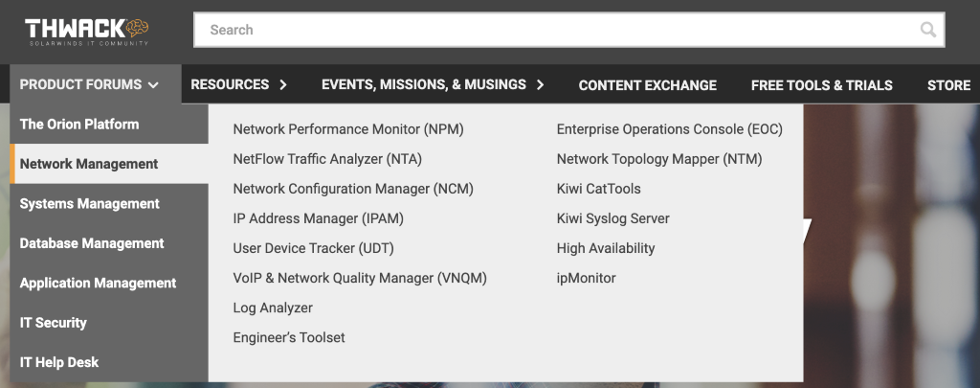Click the search magnifier icon
This screenshot has width=980, height=388.
pyautogui.click(x=927, y=30)
